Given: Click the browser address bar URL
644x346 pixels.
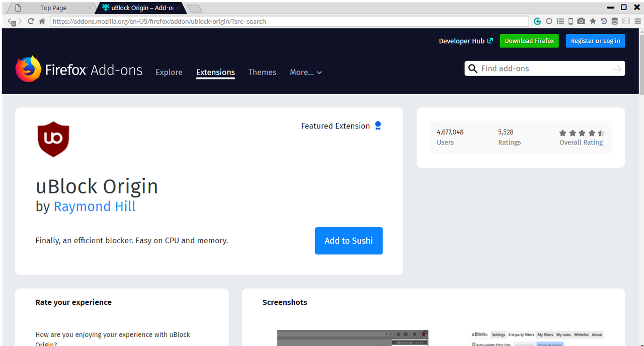Looking at the screenshot, I should [289, 21].
